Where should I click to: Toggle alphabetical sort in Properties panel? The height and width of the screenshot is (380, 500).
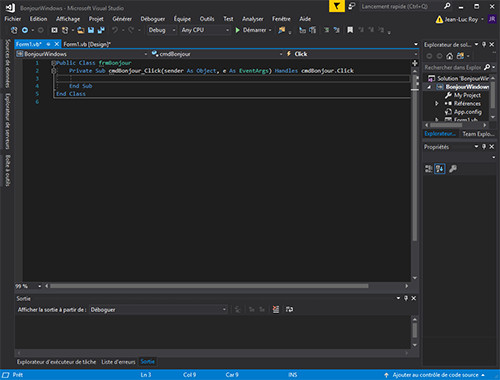(x=440, y=169)
